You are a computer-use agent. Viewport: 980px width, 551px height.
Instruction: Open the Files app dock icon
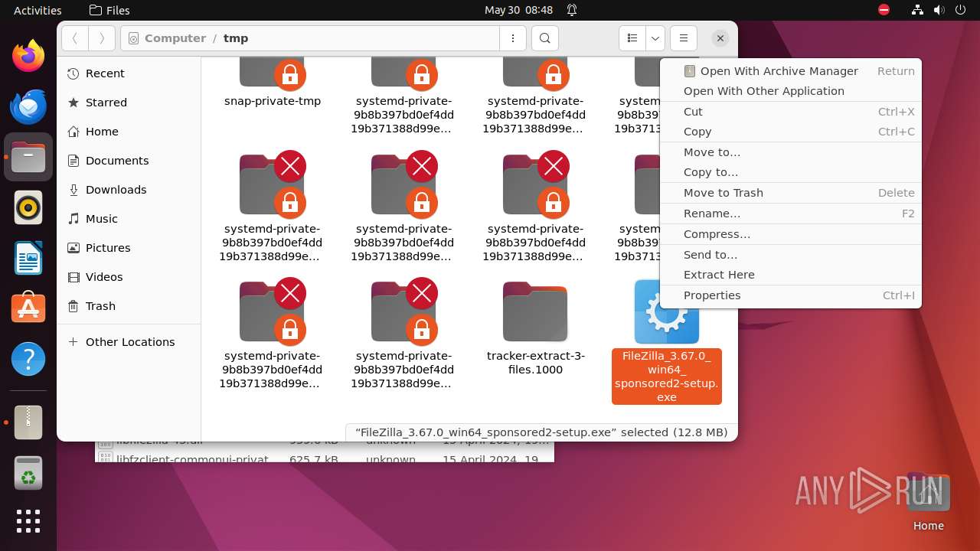point(28,157)
